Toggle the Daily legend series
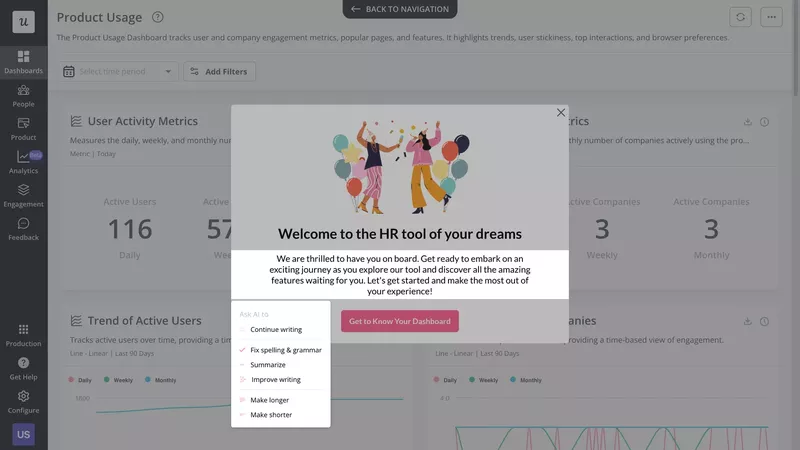The image size is (800, 450). [80, 380]
